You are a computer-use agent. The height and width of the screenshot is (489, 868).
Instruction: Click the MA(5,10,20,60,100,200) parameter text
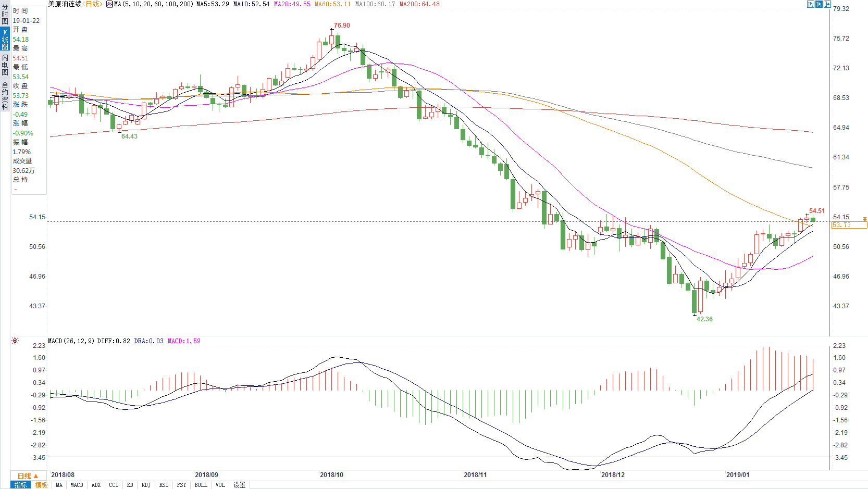(154, 4)
